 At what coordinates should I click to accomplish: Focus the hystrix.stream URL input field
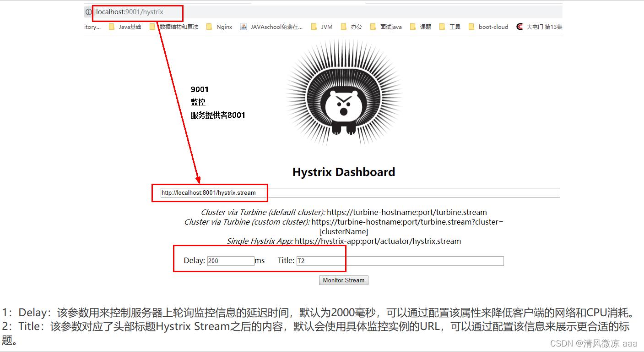(360, 192)
